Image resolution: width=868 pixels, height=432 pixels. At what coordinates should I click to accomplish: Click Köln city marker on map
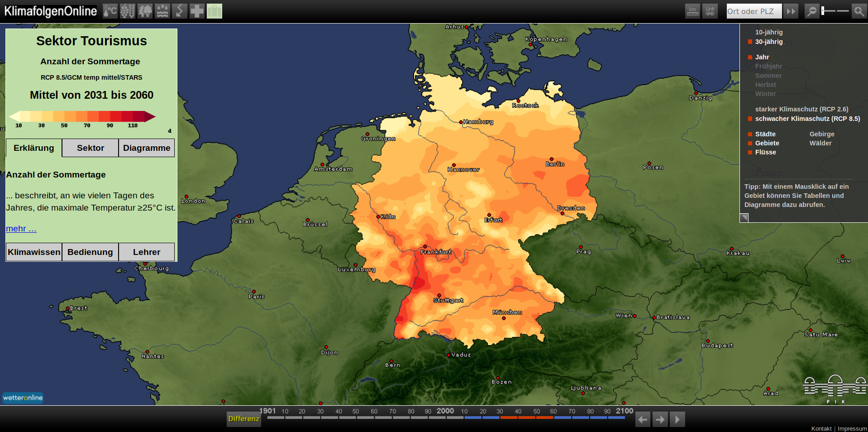[378, 217]
